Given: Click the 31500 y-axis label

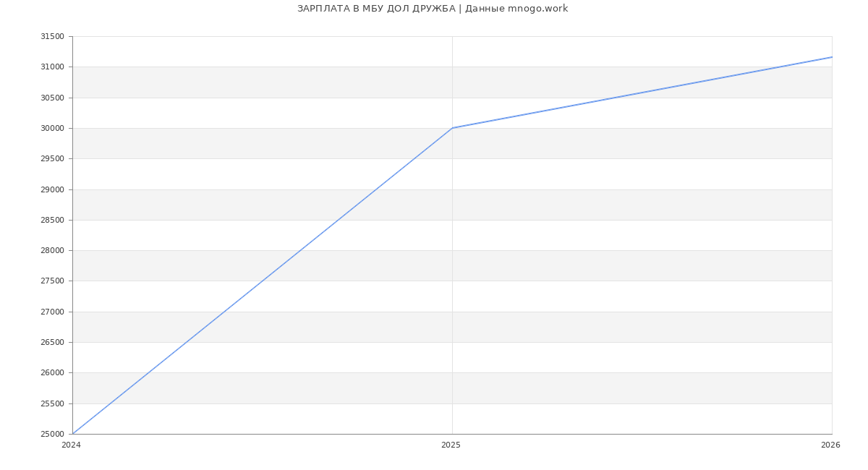Looking at the screenshot, I should [52, 37].
